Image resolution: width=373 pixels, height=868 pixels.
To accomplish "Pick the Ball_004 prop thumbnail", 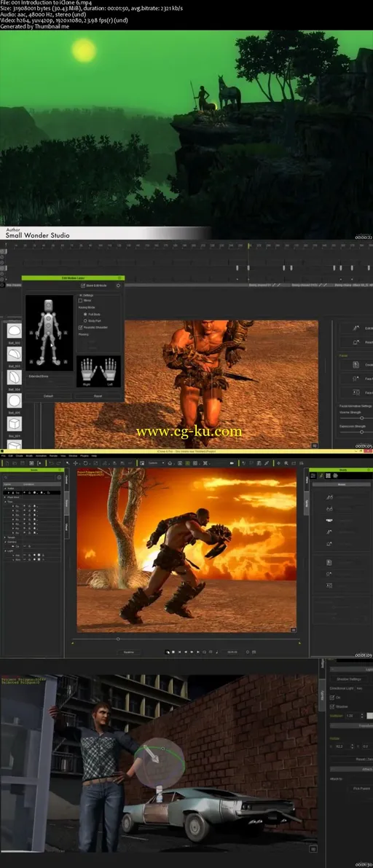I will [15, 377].
